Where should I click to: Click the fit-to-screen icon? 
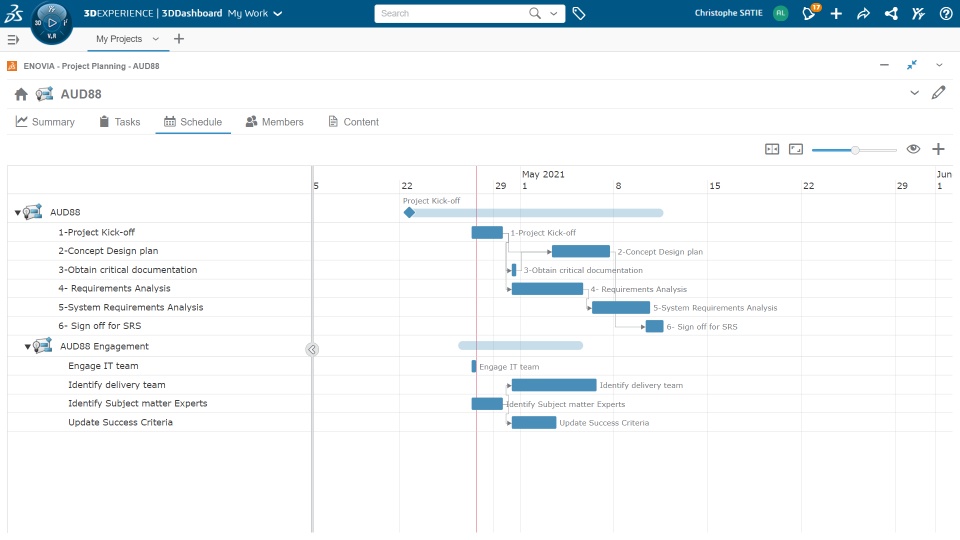coord(795,149)
